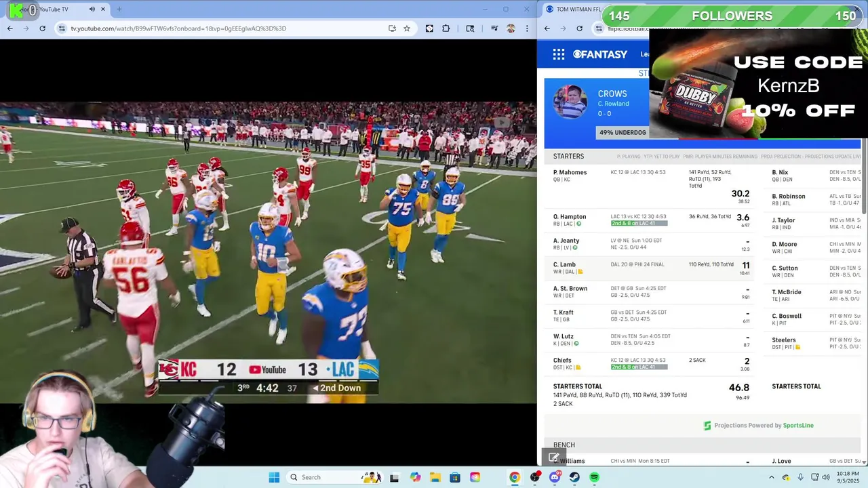Click the news note icon beside C. Lamb
Screen dimensions: 868x488
580,272
